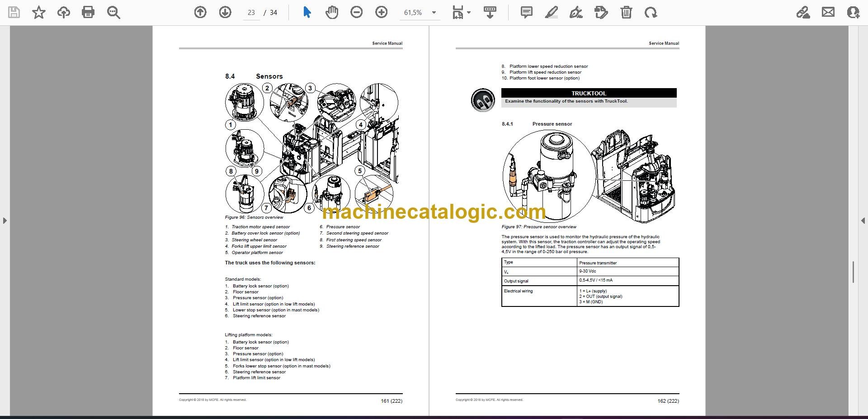The image size is (868, 419).
Task: Zoom in with the plus button
Action: tap(382, 12)
